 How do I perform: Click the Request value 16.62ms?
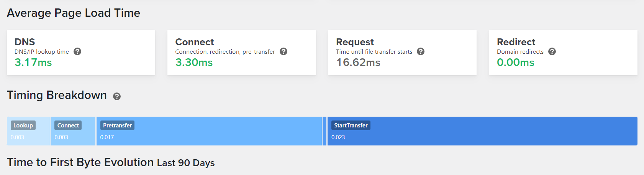pyautogui.click(x=358, y=63)
